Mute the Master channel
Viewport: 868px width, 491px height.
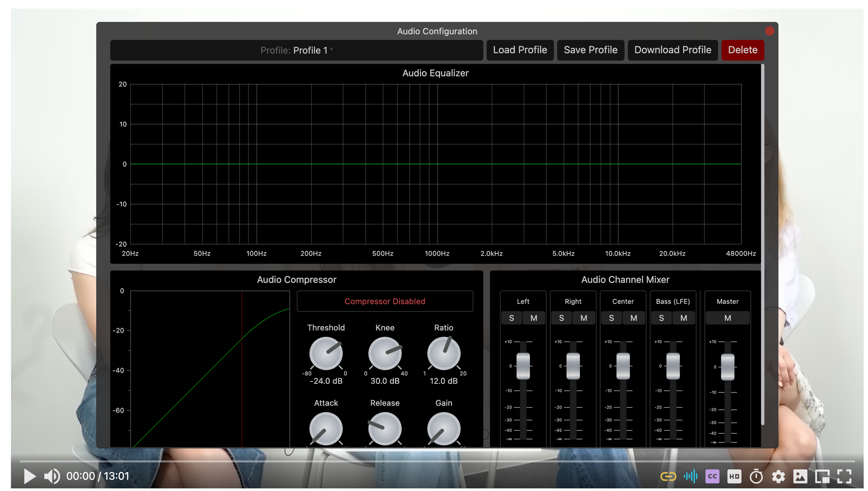[x=727, y=318]
